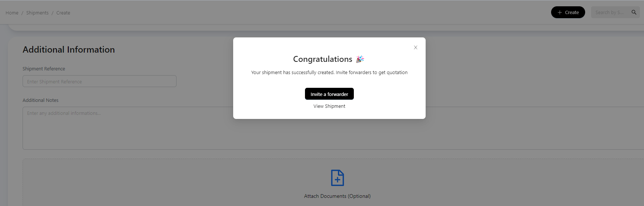Click the plus icon inside Create button
Viewport: 644px width, 206px height.
(x=560, y=13)
